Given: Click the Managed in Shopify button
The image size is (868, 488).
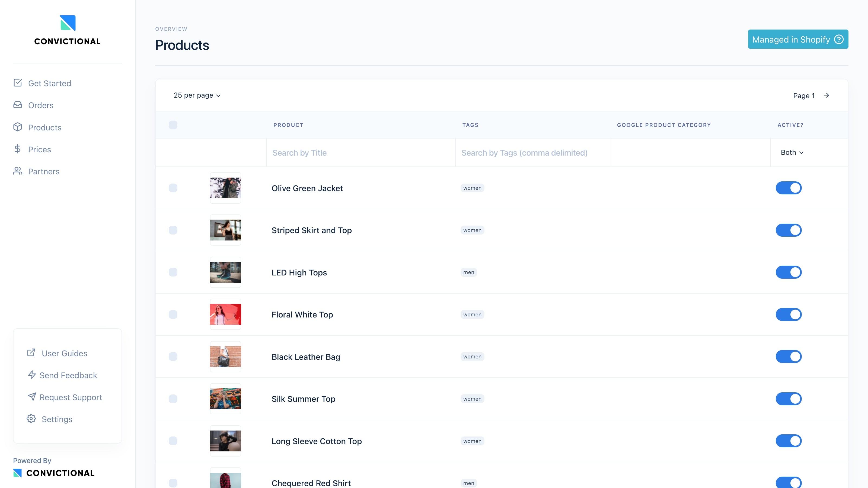Looking at the screenshot, I should coord(797,39).
